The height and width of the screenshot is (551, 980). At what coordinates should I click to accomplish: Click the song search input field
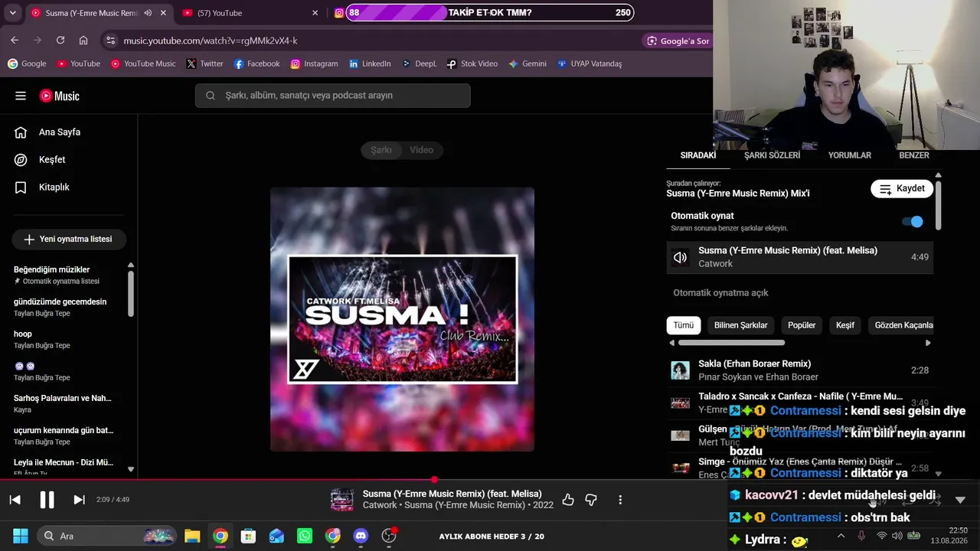332,96
